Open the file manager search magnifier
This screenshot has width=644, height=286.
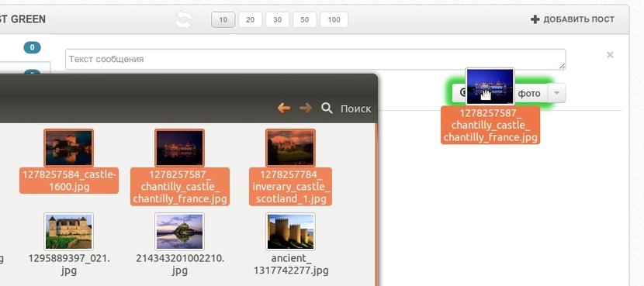(x=327, y=109)
